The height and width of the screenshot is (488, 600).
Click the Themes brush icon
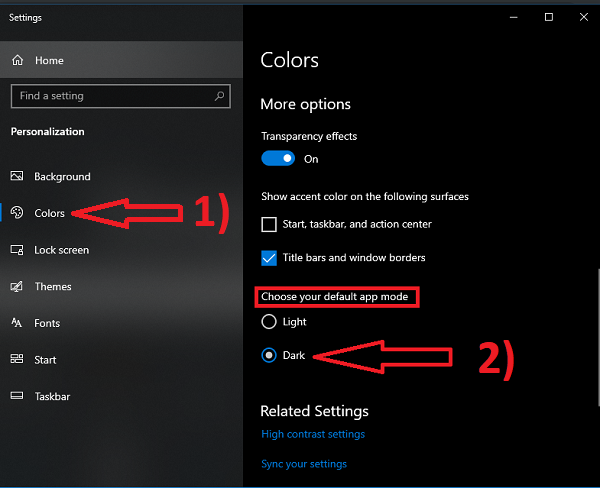(x=16, y=286)
